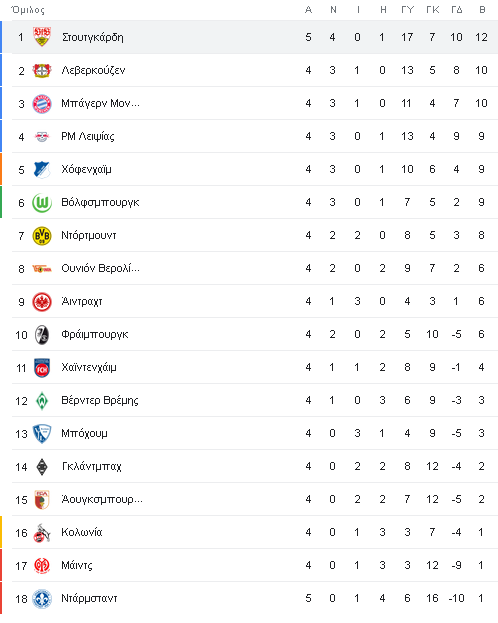Viewport: 498px width, 623px height.
Task: Click the Μπόχουμ team name
Action: click(x=84, y=433)
